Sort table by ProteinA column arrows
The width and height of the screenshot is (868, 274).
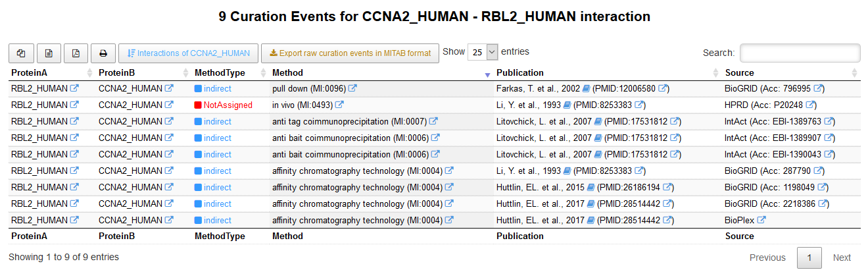(x=89, y=72)
